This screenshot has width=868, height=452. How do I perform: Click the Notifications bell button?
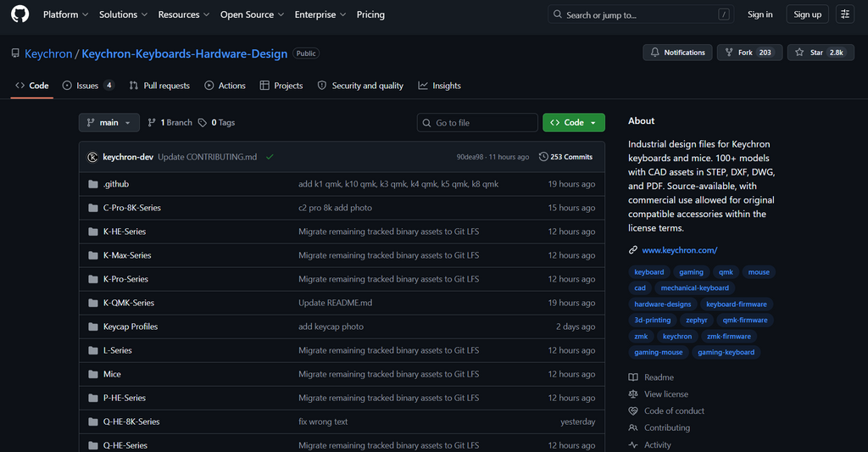click(x=676, y=53)
